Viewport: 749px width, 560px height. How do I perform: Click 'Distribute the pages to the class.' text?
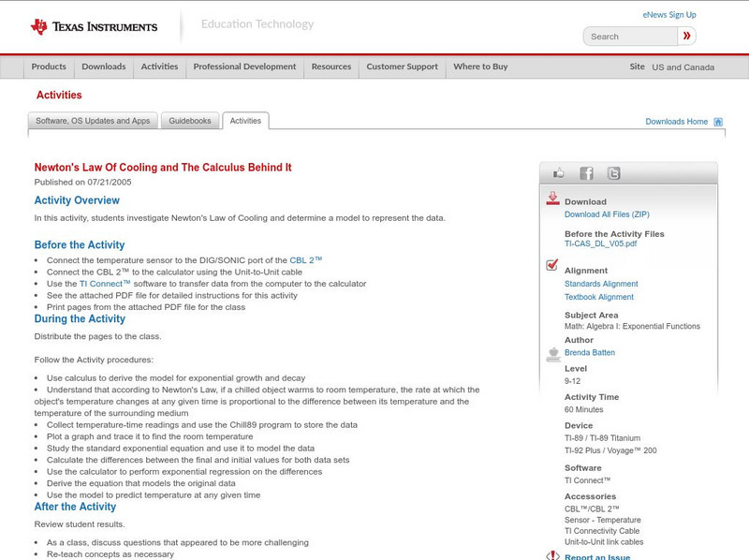(x=98, y=336)
